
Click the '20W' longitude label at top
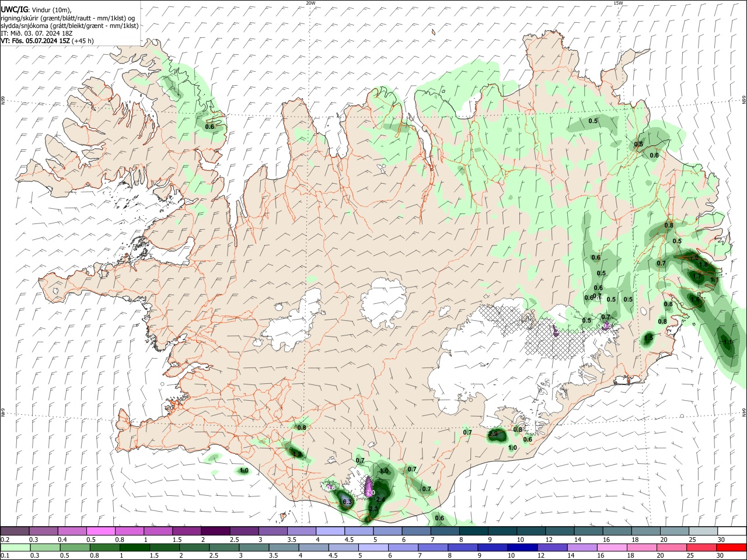click(x=310, y=2)
